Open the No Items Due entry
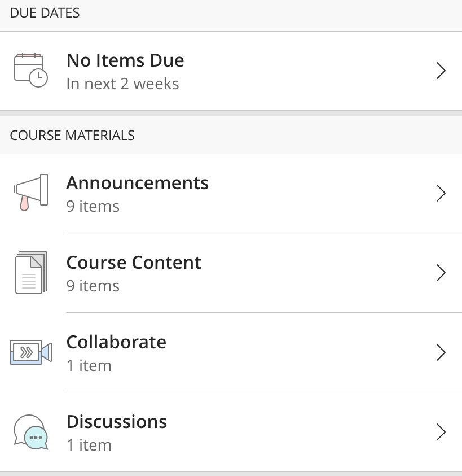Screen dimensions: 462x476 point(231,71)
